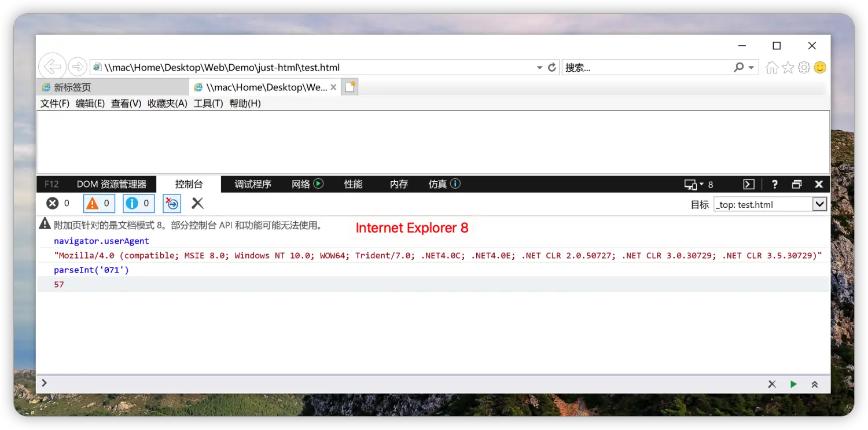Open the document mode 8 dropdown
Viewport: 868px width, 430px height.
[698, 185]
